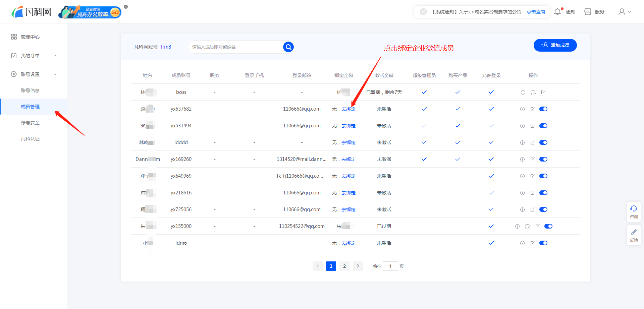The height and width of the screenshot is (309, 644).
Task: Select page 1 in pagination
Action: click(x=331, y=266)
